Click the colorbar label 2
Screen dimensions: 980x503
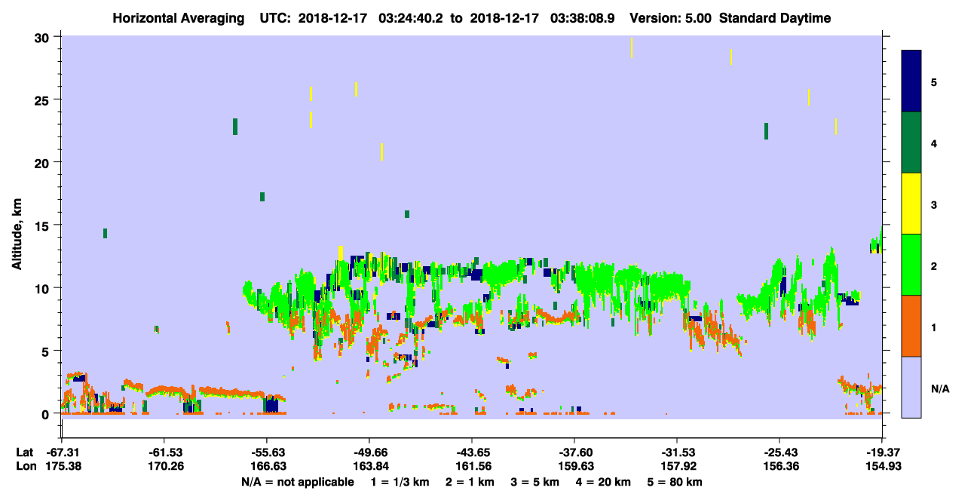pos(934,265)
